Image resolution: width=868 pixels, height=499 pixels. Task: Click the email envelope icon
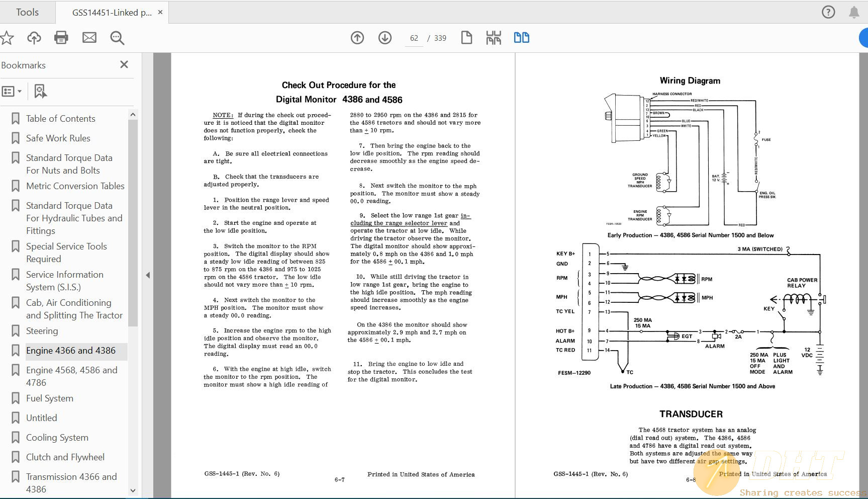tap(89, 38)
